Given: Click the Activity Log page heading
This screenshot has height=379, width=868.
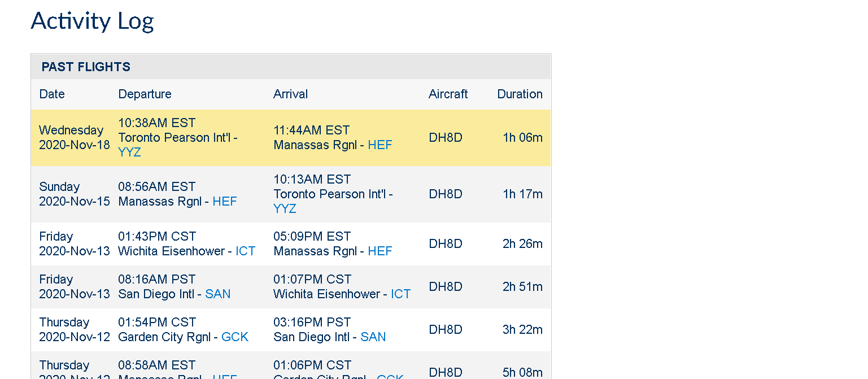Looking at the screenshot, I should 92,21.
